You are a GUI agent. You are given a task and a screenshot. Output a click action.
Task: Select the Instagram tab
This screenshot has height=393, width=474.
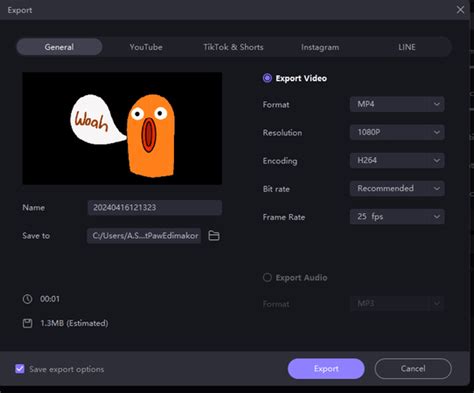(x=320, y=47)
